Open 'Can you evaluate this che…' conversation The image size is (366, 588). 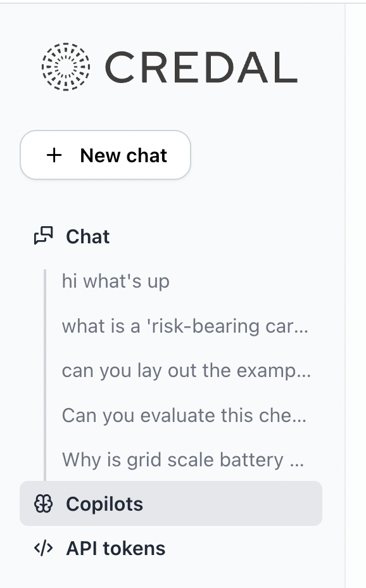pos(184,415)
